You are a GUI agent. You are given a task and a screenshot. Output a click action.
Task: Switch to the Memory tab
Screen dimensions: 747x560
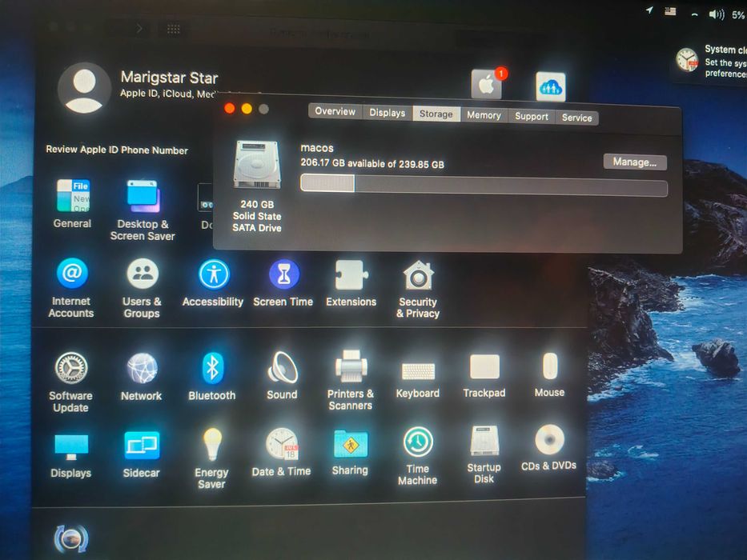pyautogui.click(x=484, y=115)
